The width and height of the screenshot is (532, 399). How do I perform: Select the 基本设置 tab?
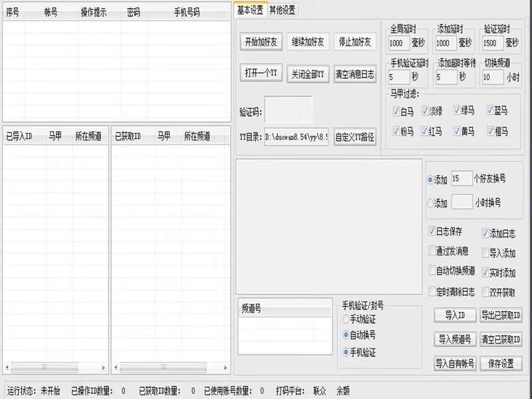251,10
